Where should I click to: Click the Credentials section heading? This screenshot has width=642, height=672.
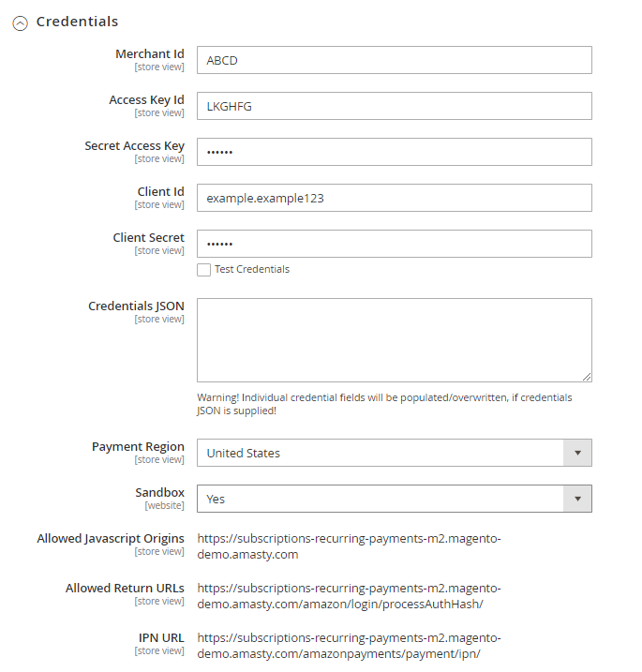tap(77, 22)
